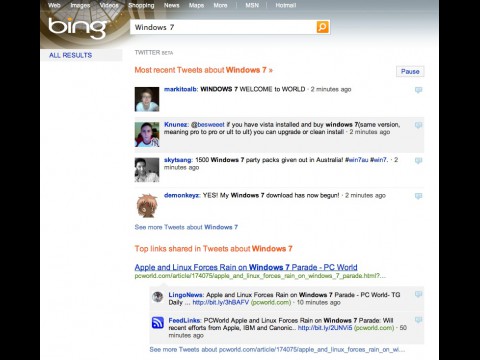This screenshot has width=480, height=360.
Task: Open demonkeyz cartoon avatar
Action: [x=147, y=205]
